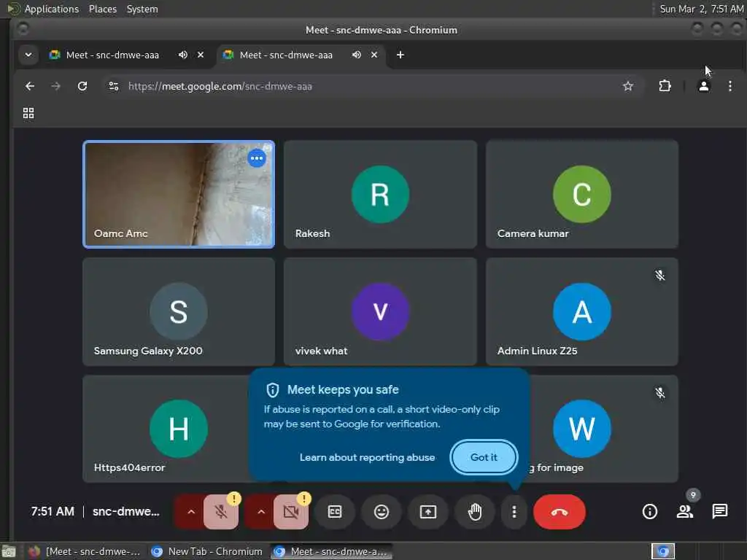This screenshot has height=560, width=747.
Task: Select Rakesh participant tile
Action: 380,194
